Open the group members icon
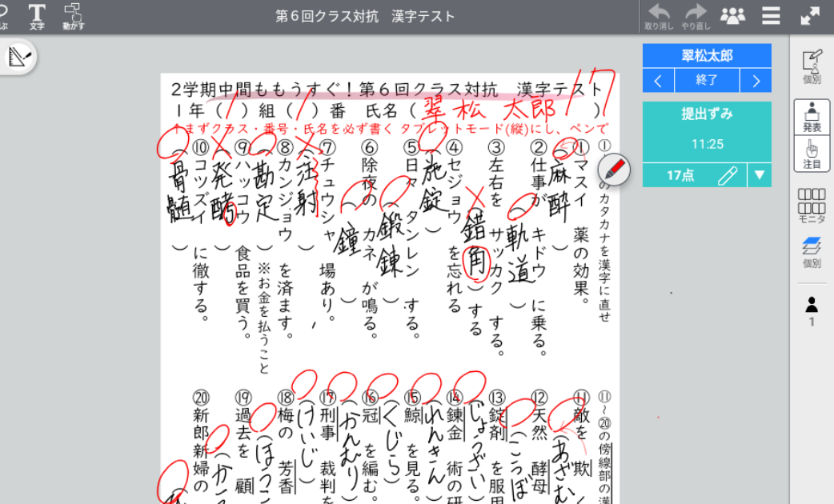834x504 pixels. (x=732, y=16)
